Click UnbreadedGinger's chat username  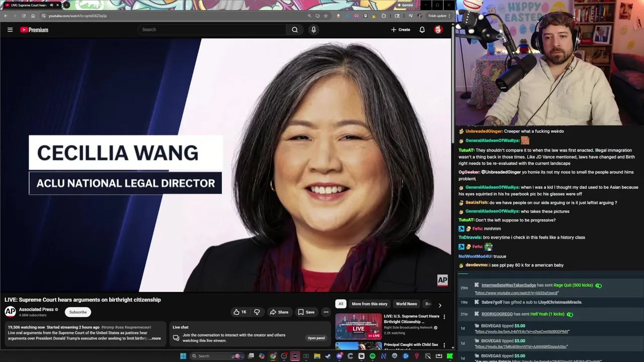pyautogui.click(x=484, y=131)
